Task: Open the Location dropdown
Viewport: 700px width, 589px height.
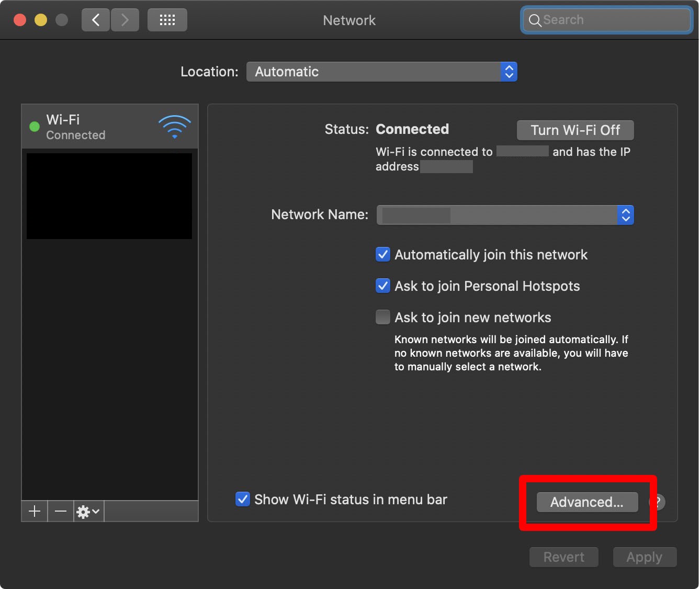Action: [381, 72]
